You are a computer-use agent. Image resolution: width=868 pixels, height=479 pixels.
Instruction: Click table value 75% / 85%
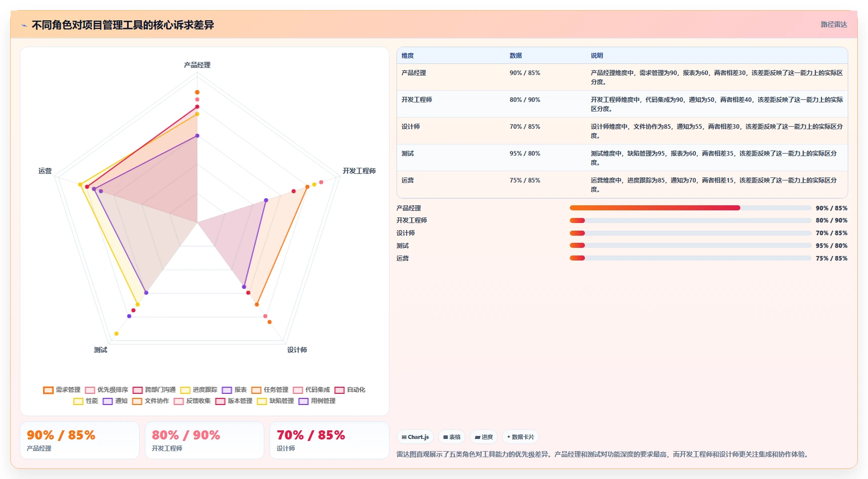click(525, 180)
